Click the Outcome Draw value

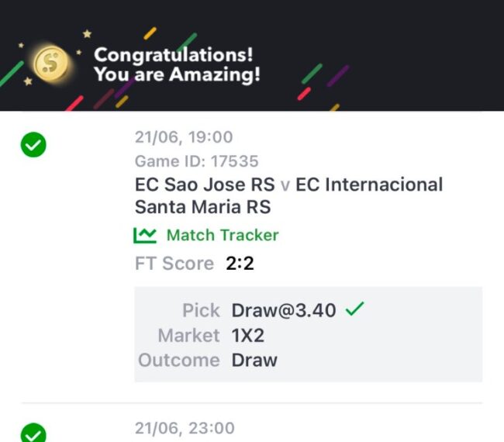(x=254, y=361)
